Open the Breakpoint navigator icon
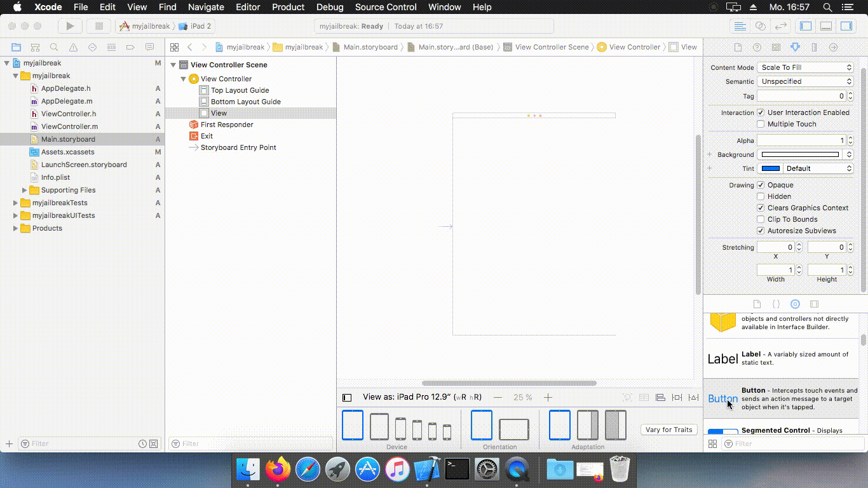868x488 pixels. [130, 47]
